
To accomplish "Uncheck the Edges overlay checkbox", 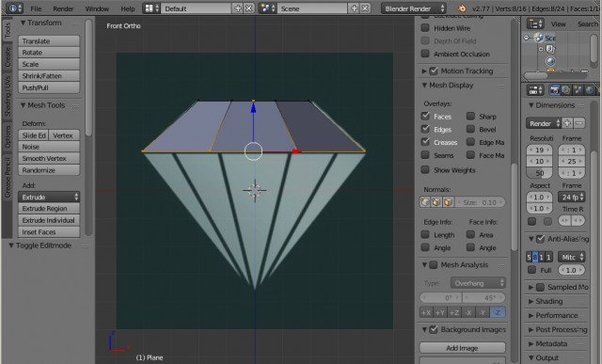I will coord(425,129).
